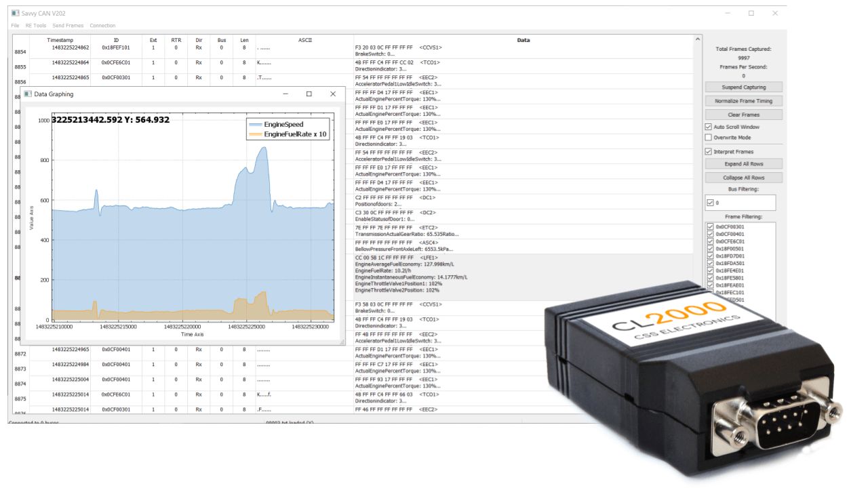Click Clear Frames button
Viewport: 868px width, 488px height.
[x=745, y=115]
